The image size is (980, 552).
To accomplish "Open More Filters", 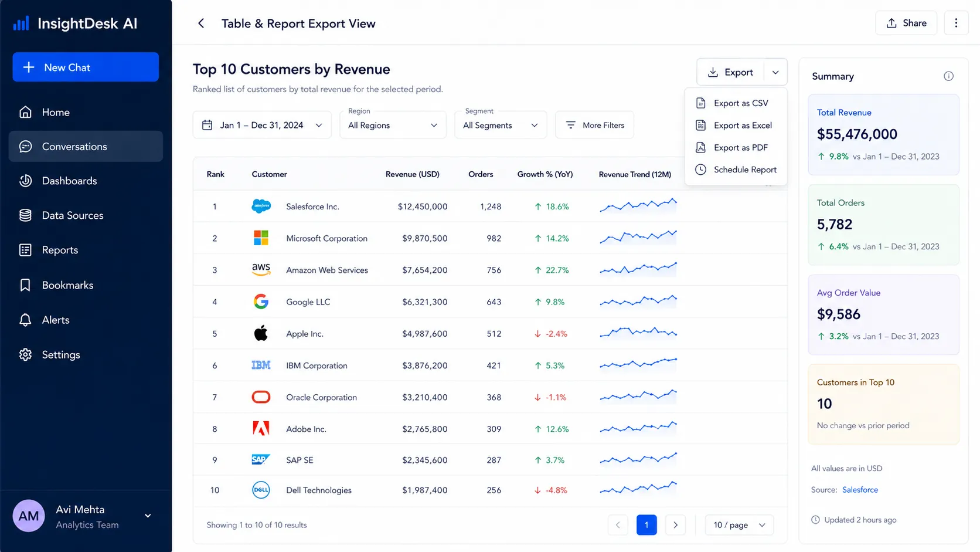I will click(594, 125).
